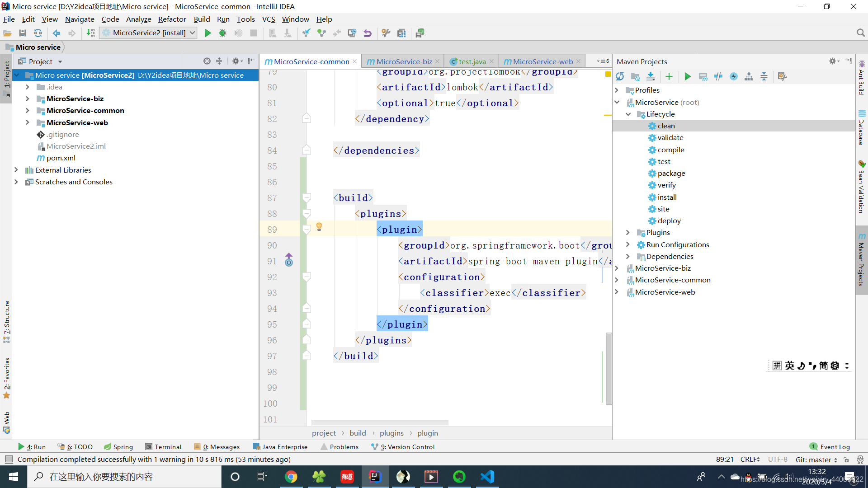
Task: Switch to the MicroService-biz editor tab
Action: 403,61
